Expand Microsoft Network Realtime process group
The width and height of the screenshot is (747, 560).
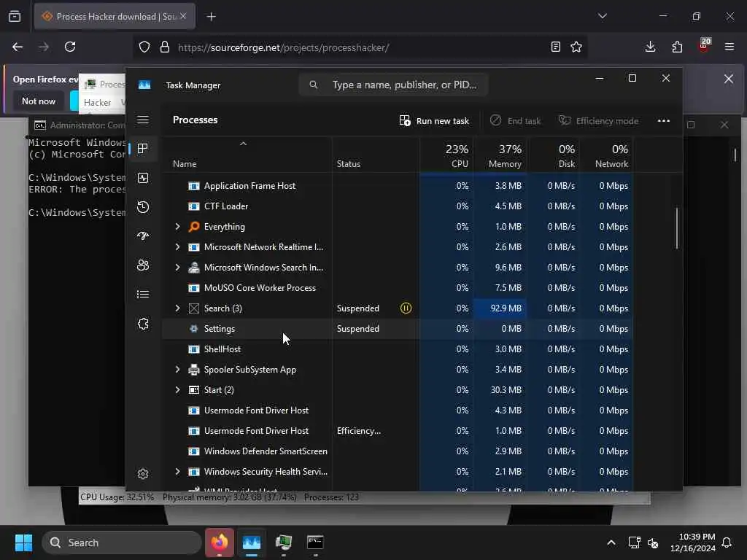tap(178, 247)
